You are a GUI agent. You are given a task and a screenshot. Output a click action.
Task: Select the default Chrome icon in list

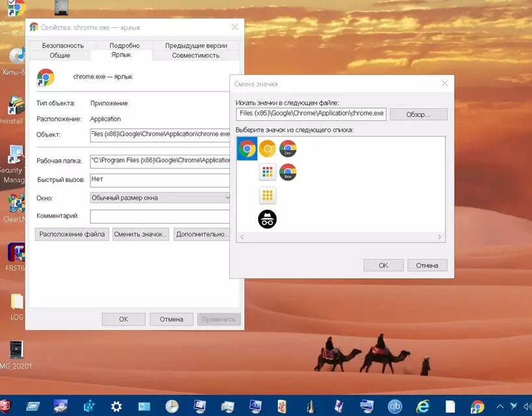click(x=247, y=148)
